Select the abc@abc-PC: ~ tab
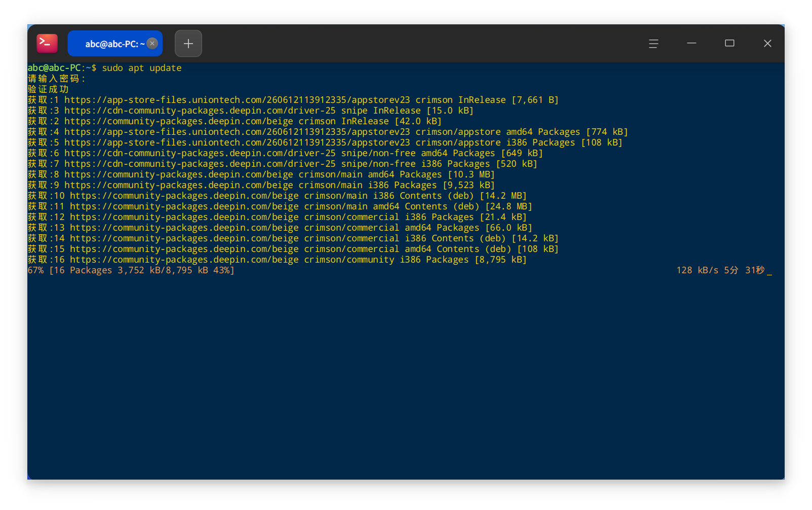 [x=115, y=44]
